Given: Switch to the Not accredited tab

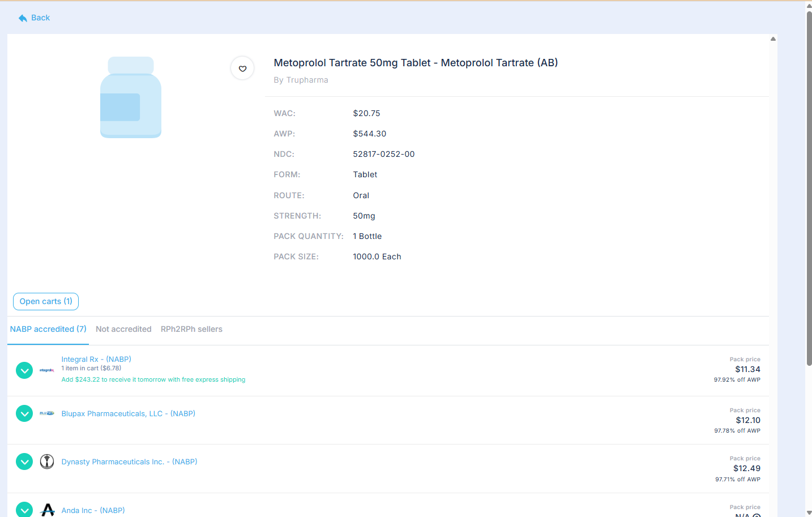Looking at the screenshot, I should click(123, 329).
